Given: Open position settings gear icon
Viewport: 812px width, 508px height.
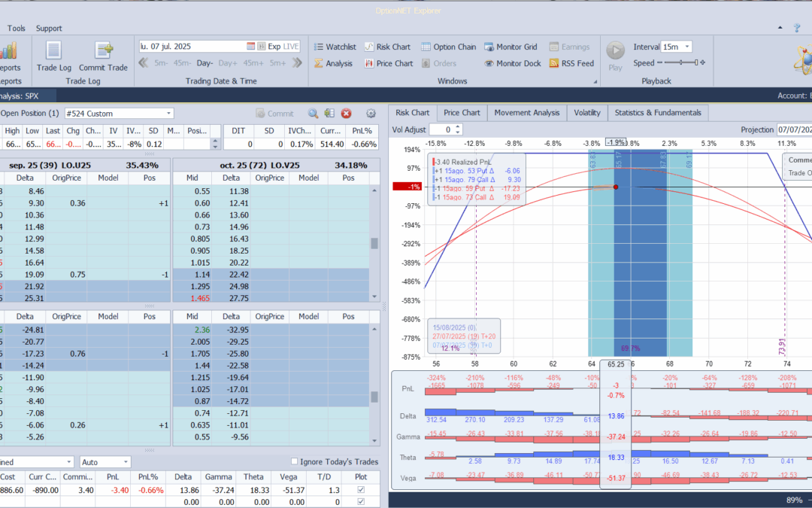Looking at the screenshot, I should point(371,114).
